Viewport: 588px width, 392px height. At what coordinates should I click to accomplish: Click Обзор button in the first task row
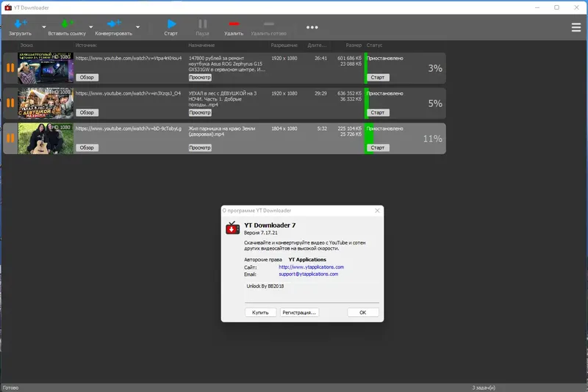(87, 78)
